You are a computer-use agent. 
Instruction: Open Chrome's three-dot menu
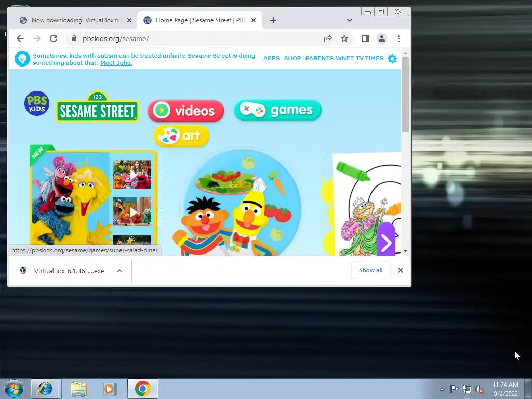click(398, 38)
